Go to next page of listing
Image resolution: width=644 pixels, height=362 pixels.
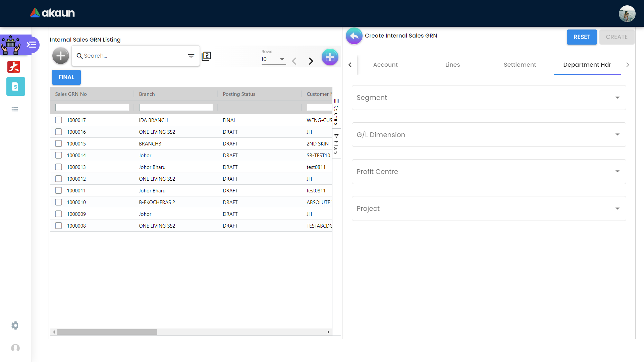pos(311,61)
